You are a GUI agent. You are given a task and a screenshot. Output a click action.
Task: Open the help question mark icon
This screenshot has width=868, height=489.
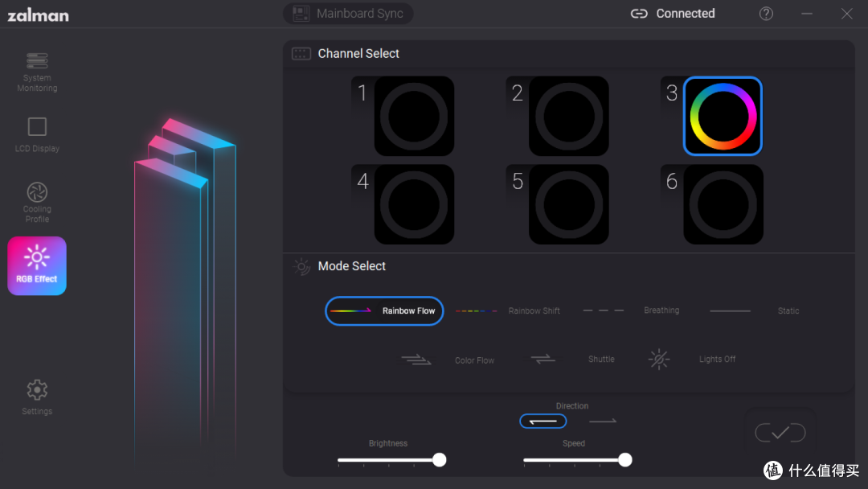[x=766, y=14]
